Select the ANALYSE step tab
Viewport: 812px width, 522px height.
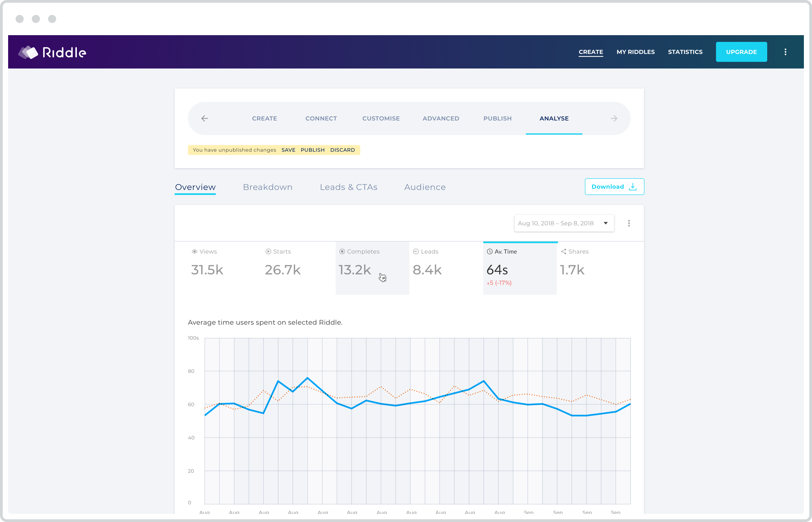(x=554, y=118)
